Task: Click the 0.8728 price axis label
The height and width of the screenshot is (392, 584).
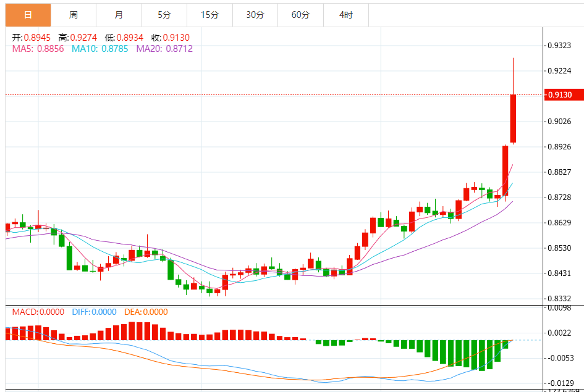Action: (x=560, y=197)
